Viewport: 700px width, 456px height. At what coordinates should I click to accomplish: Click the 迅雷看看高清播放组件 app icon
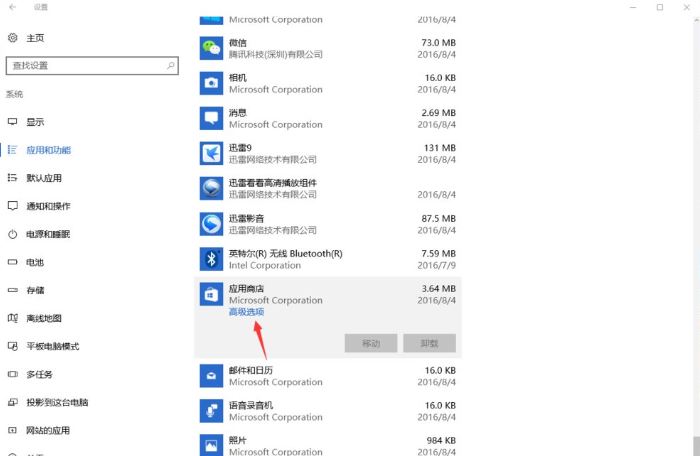(x=211, y=188)
